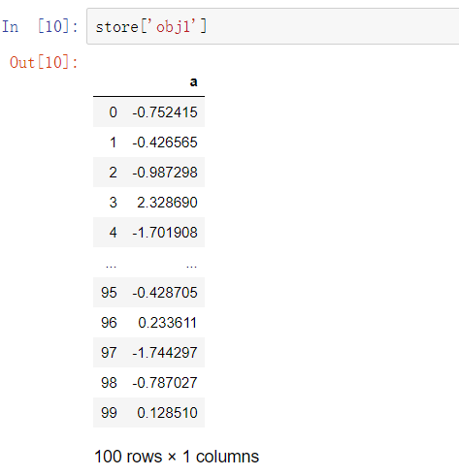Viewport: 459px width, 476px height.
Task: Select the value -0.787027 in row 98
Action: tap(165, 383)
